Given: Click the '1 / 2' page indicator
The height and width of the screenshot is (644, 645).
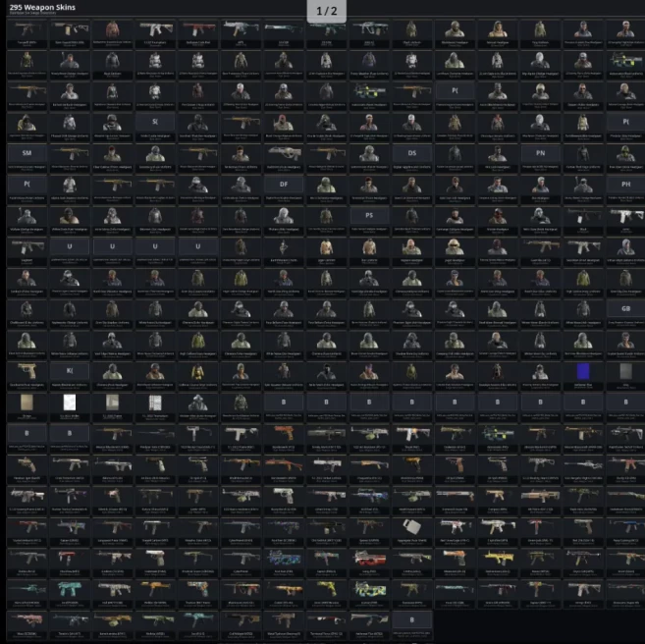Looking at the screenshot, I should click(327, 11).
